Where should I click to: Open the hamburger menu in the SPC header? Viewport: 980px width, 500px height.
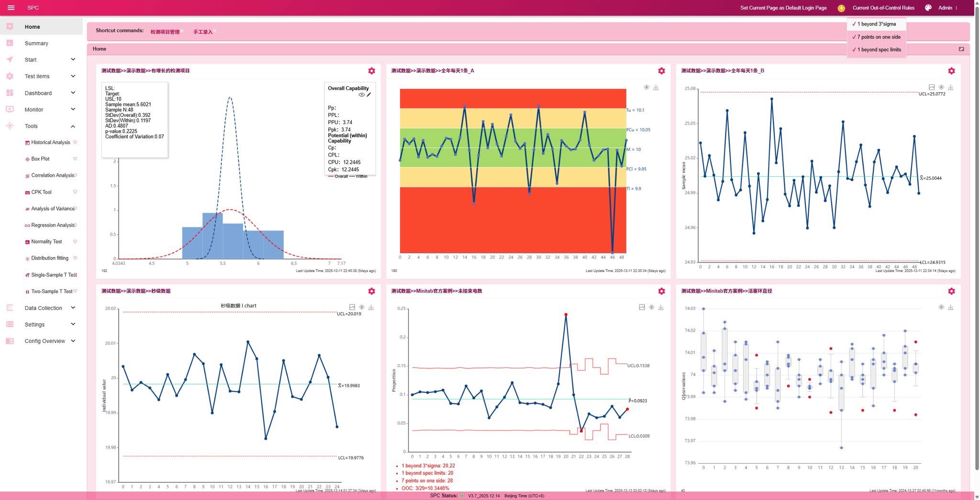click(x=11, y=8)
